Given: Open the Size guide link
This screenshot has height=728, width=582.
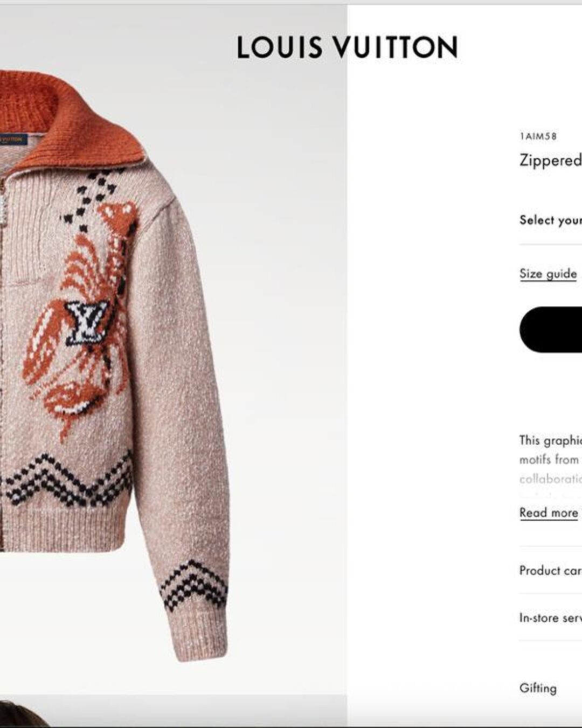Looking at the screenshot, I should [548, 274].
